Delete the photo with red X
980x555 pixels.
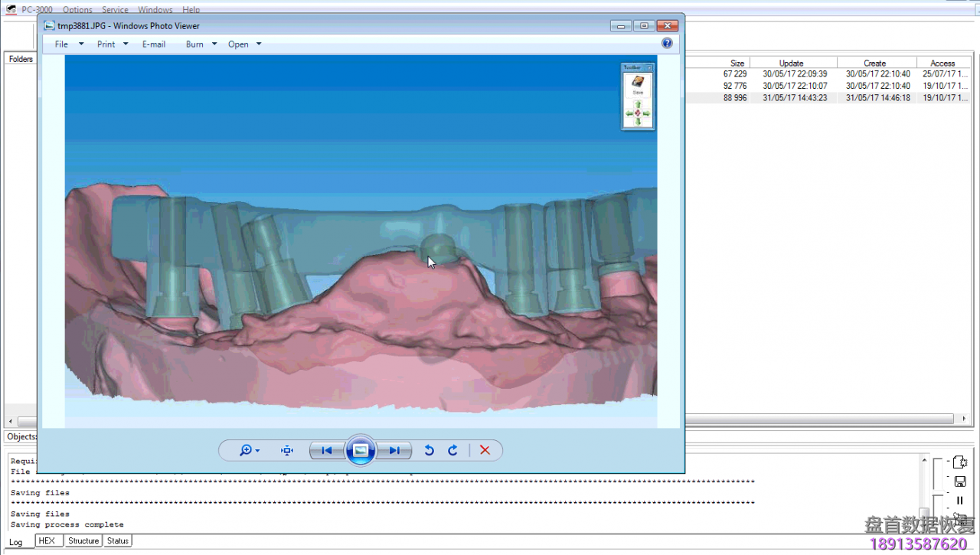[485, 451]
